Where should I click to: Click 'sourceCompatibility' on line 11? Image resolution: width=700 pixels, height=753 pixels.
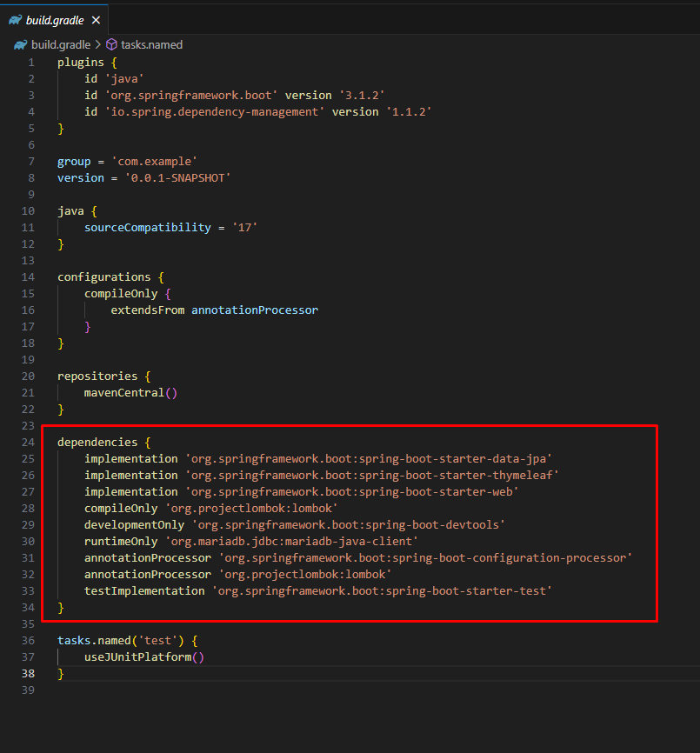pos(148,227)
